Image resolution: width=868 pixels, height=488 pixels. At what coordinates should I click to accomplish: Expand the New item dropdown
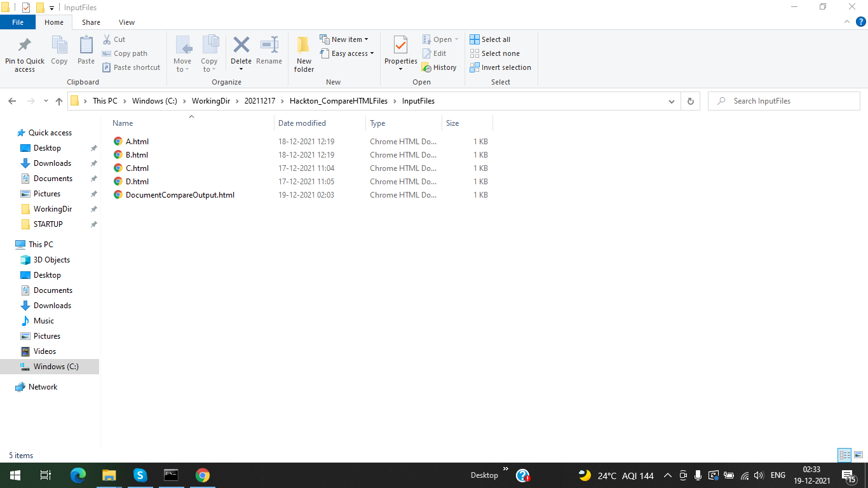(344, 39)
